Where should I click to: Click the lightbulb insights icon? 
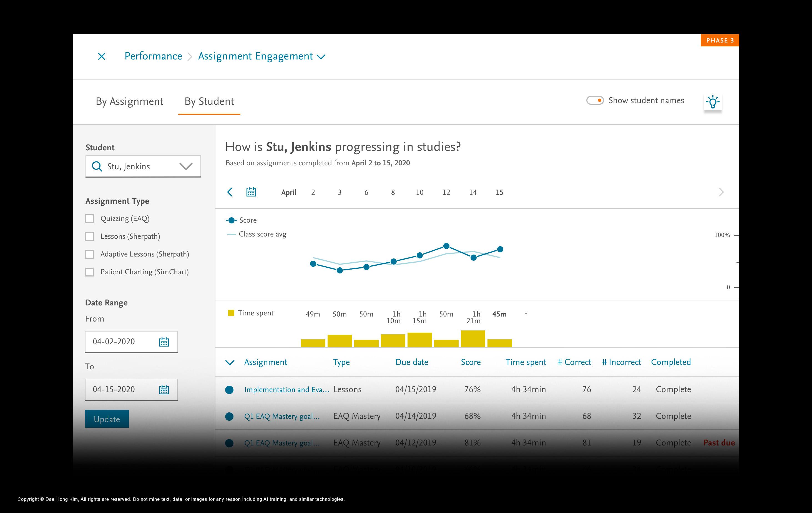coord(713,102)
